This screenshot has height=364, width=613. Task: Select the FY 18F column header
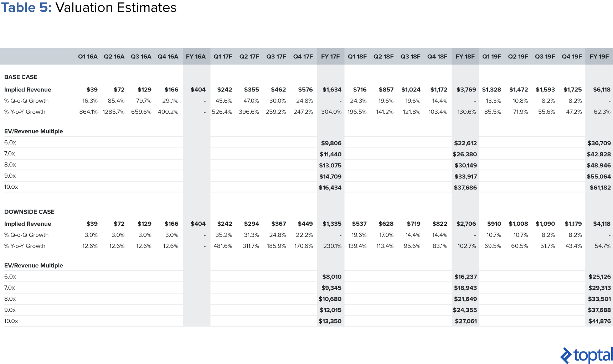[465, 57]
